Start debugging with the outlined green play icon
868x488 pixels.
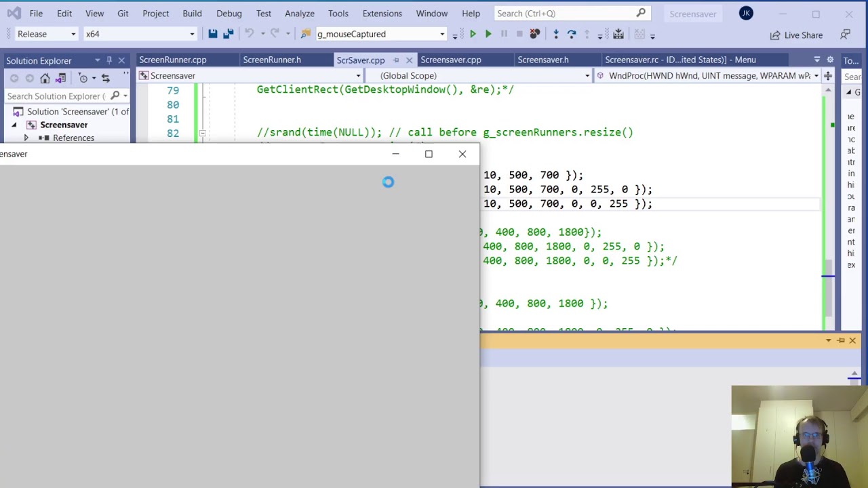473,34
